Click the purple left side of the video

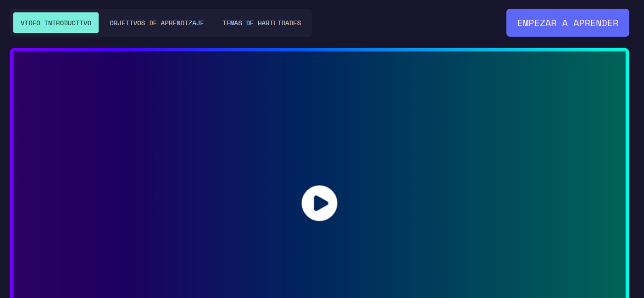coord(69,183)
